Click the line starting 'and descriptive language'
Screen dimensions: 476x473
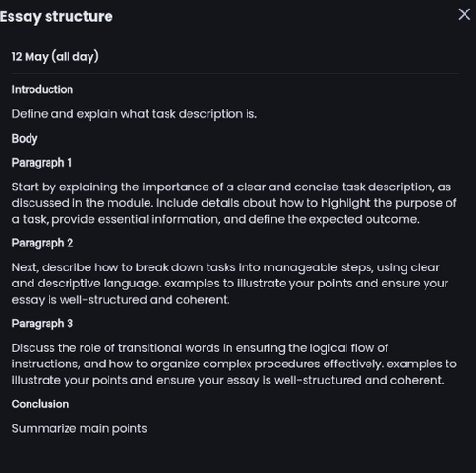[230, 284]
